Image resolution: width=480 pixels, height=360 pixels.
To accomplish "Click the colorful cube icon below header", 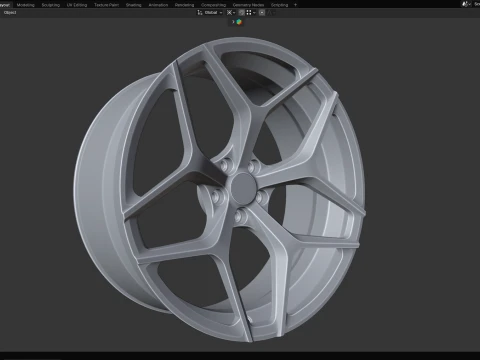I will click(x=239, y=22).
